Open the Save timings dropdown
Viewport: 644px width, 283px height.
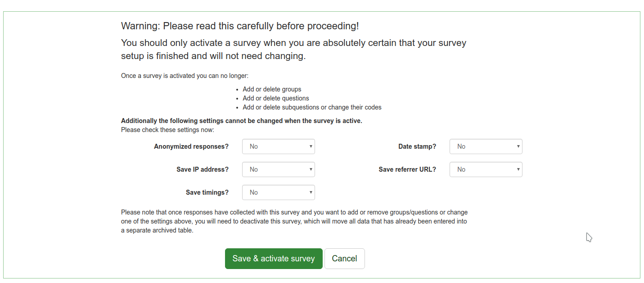pyautogui.click(x=278, y=192)
